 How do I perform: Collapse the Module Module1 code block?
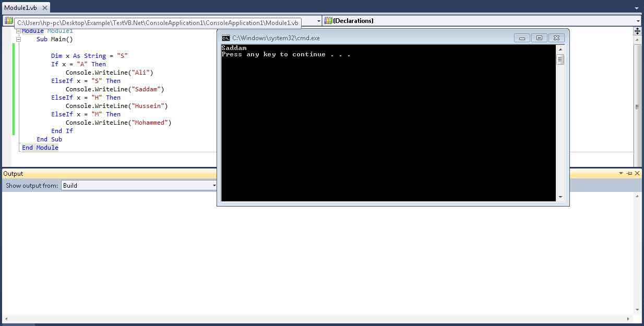coord(18,31)
